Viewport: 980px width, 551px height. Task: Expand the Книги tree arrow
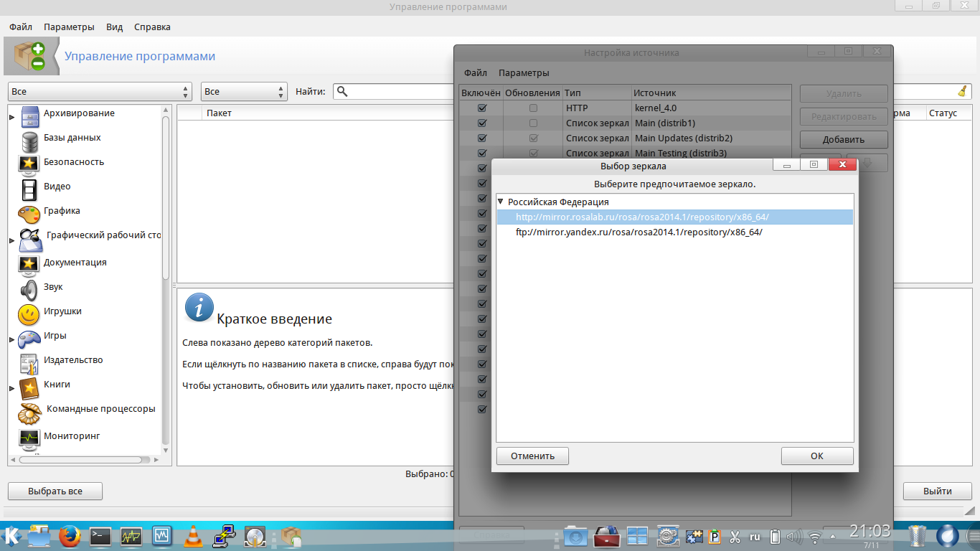pos(11,388)
